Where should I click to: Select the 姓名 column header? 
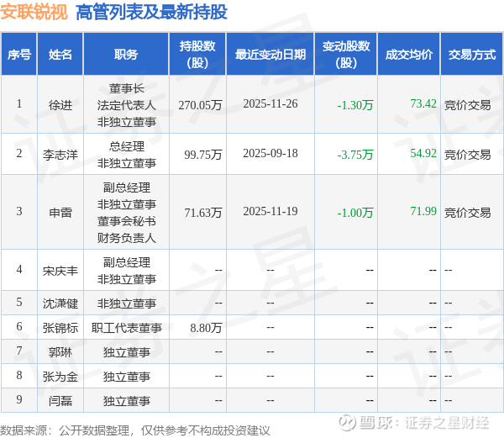click(60, 55)
